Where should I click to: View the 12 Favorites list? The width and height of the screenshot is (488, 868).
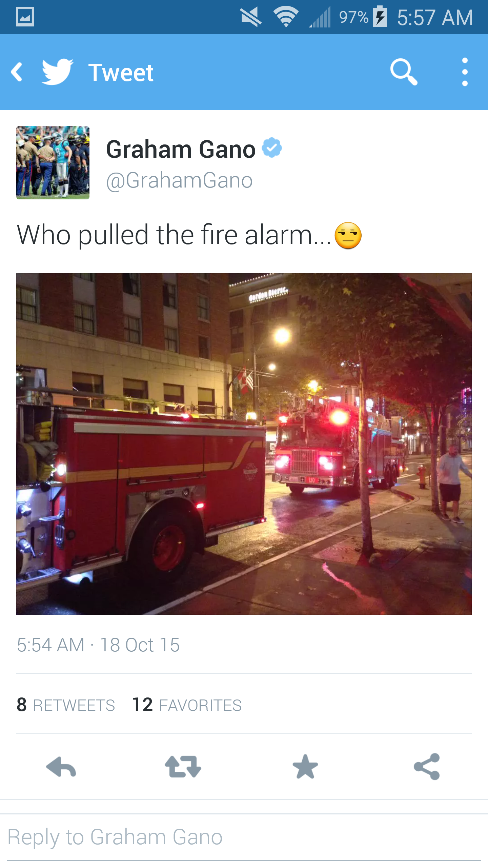tap(187, 705)
